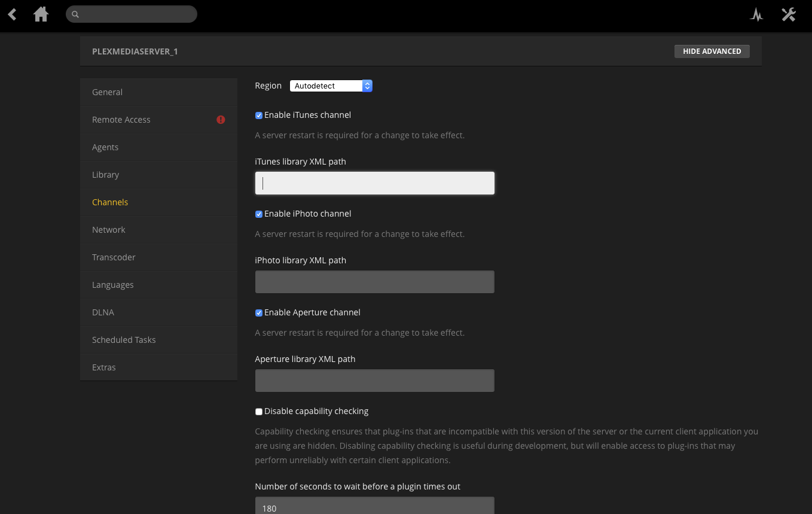812x514 pixels.
Task: Focus the iTunes library XML path field
Action: pos(374,183)
